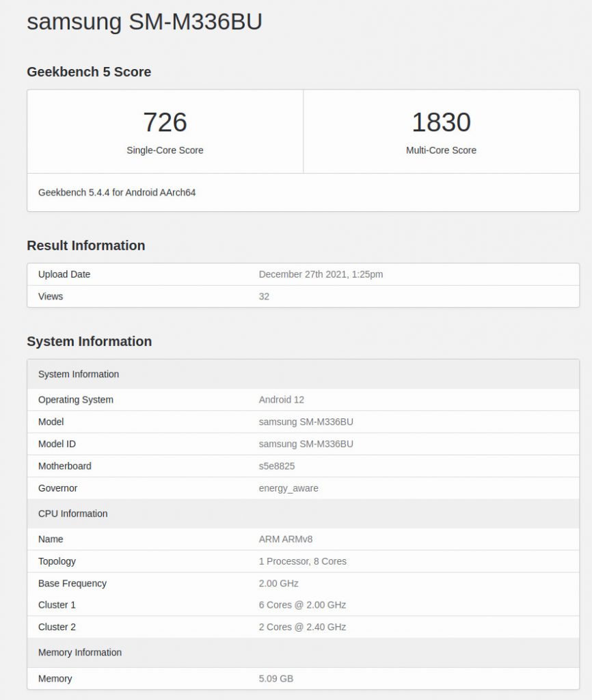Click the large 'System Information' section heading
592x700 pixels.
pyautogui.click(x=90, y=342)
